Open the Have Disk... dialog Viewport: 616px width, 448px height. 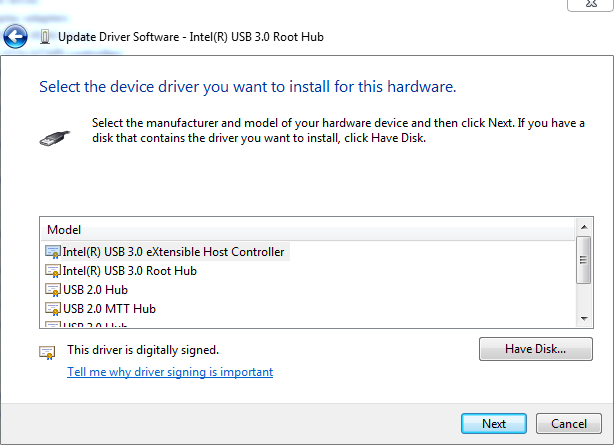(x=536, y=349)
